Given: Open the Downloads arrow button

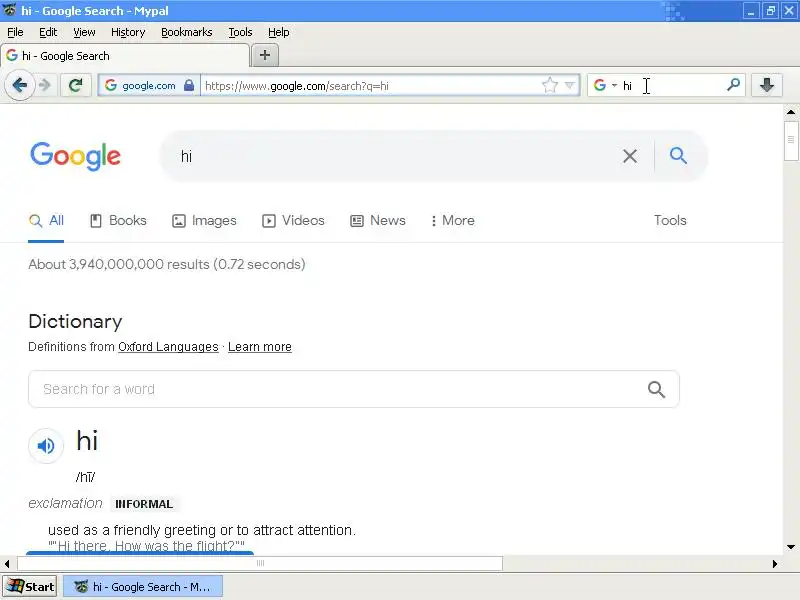Looking at the screenshot, I should 766,85.
